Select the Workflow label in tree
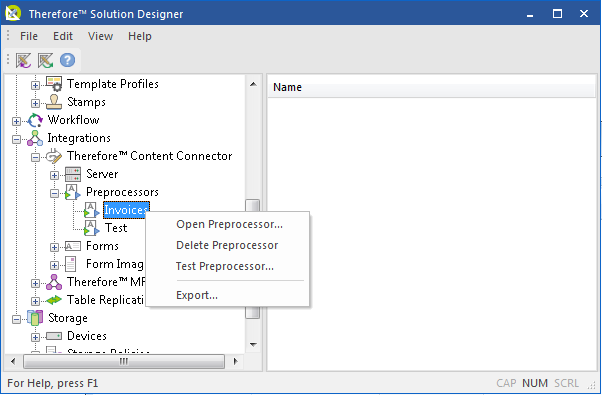 73,120
